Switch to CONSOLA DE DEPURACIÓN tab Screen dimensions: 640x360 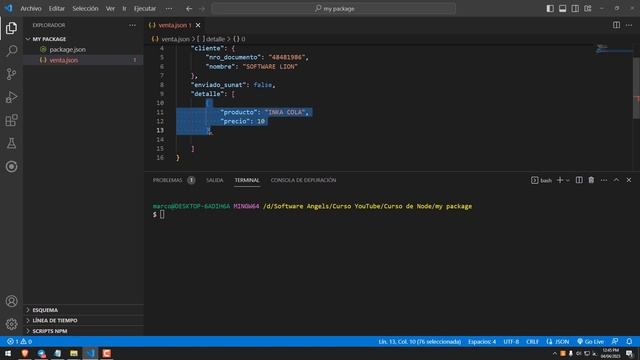coord(303,180)
